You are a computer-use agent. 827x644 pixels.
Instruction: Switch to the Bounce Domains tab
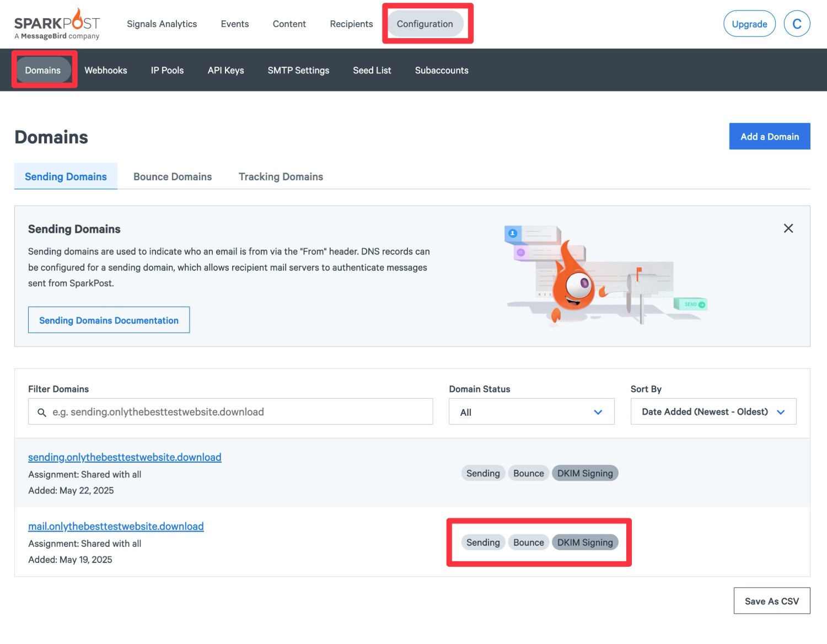173,176
